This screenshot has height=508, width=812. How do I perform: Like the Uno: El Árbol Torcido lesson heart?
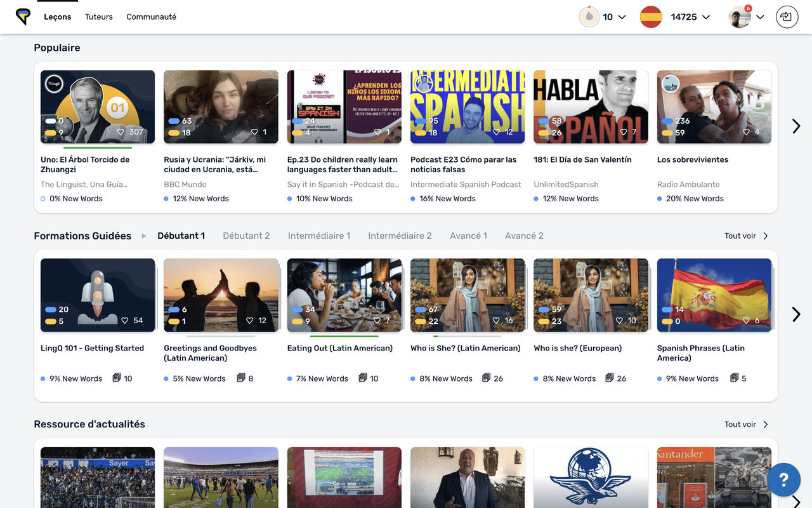121,132
